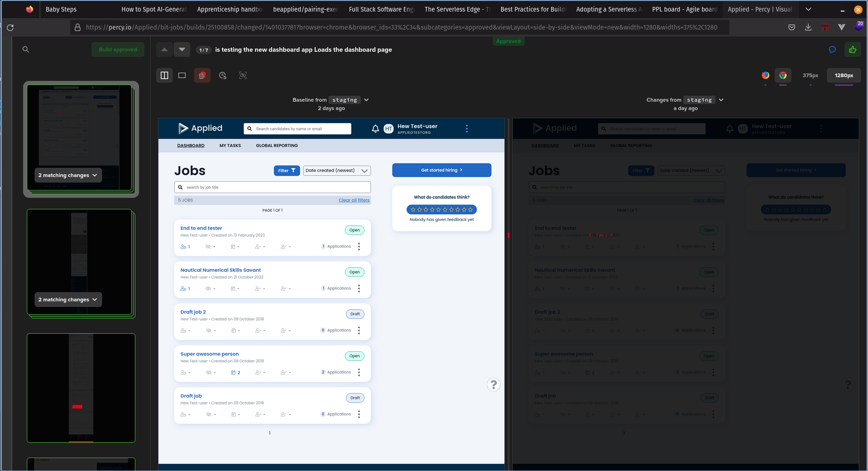Expand the Changes from staging dropdown
This screenshot has height=471, width=868.
point(721,100)
